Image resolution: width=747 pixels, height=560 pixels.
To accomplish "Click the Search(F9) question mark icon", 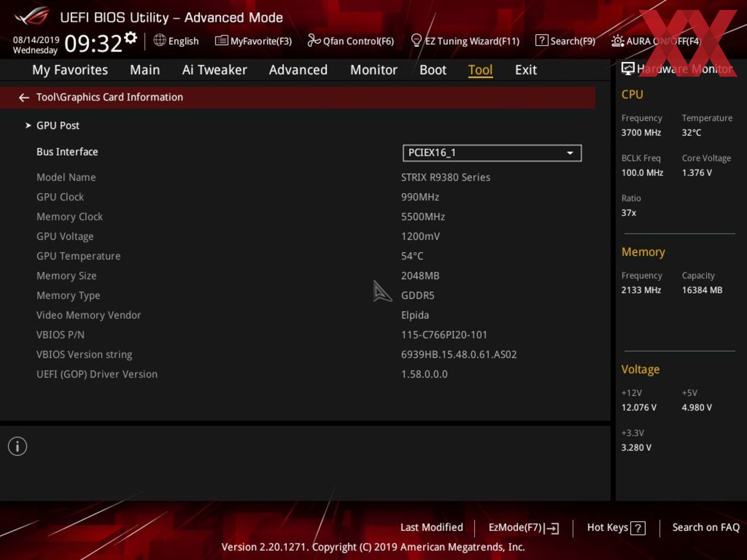I will [541, 40].
